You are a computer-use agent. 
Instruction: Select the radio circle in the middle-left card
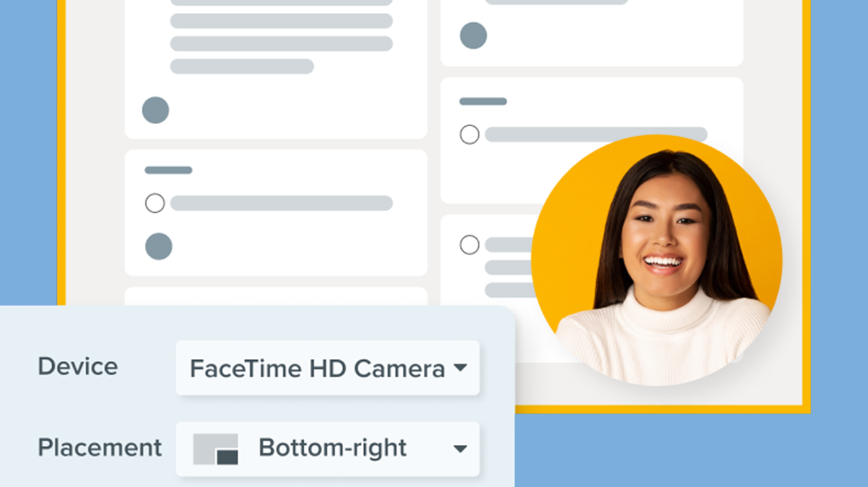pos(155,203)
